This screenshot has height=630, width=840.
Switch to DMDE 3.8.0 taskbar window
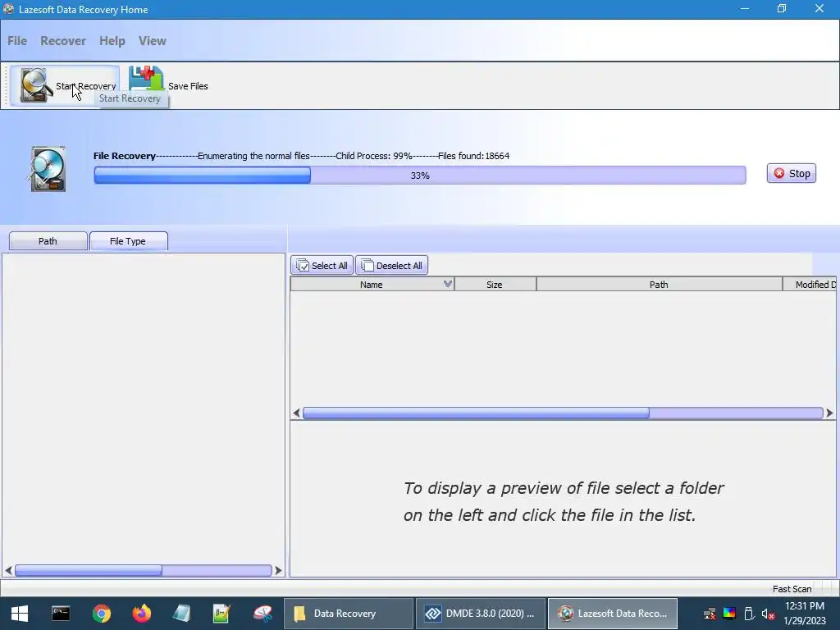click(x=481, y=614)
